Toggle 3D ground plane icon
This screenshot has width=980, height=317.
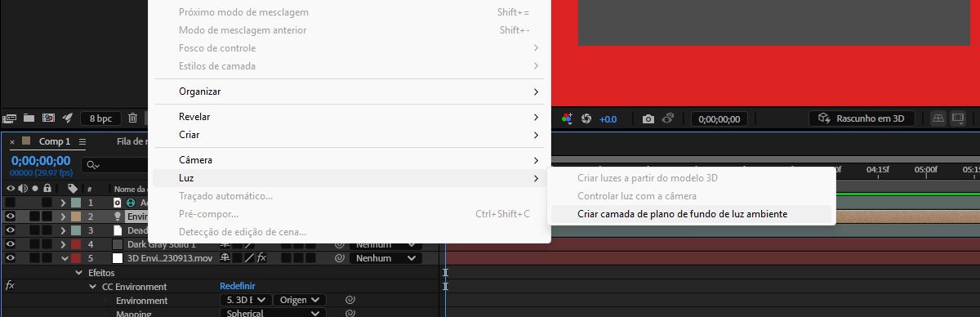939,118
